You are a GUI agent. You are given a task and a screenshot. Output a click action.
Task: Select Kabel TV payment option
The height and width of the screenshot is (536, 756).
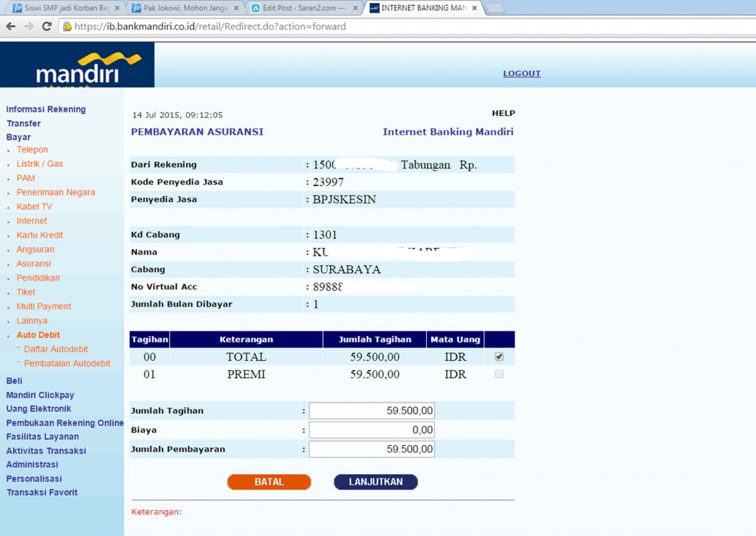34,207
